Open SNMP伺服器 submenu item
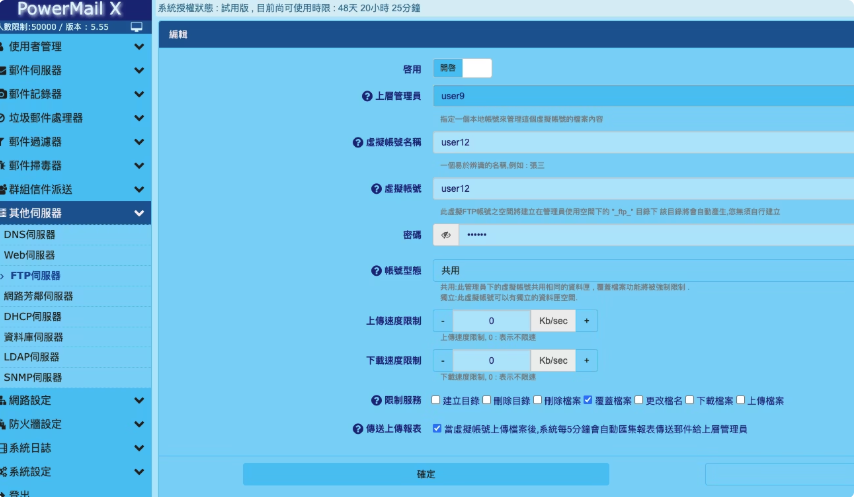 pos(75,378)
